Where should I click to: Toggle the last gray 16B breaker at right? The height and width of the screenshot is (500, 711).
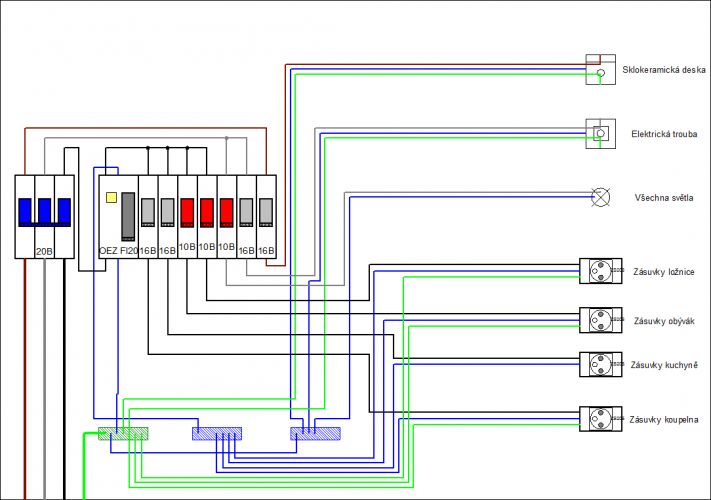266,212
